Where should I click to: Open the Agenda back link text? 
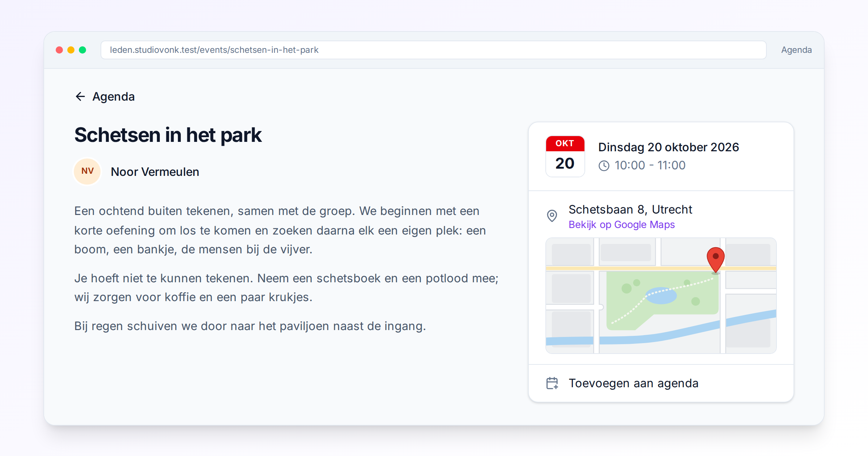114,97
